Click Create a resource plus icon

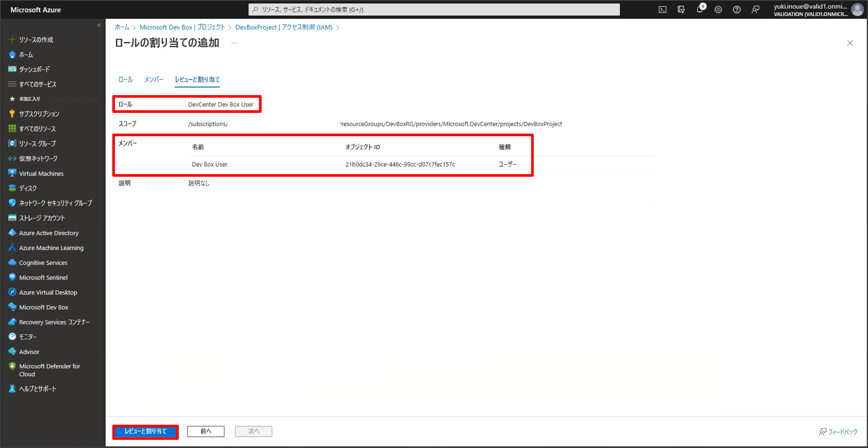[12, 39]
